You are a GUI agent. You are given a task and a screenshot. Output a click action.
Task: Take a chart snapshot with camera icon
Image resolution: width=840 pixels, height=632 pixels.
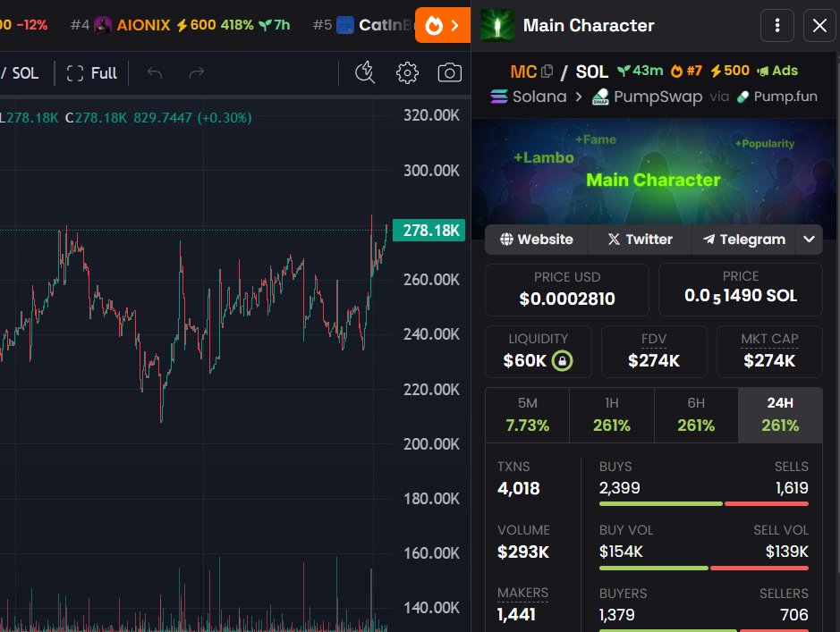pyautogui.click(x=449, y=72)
